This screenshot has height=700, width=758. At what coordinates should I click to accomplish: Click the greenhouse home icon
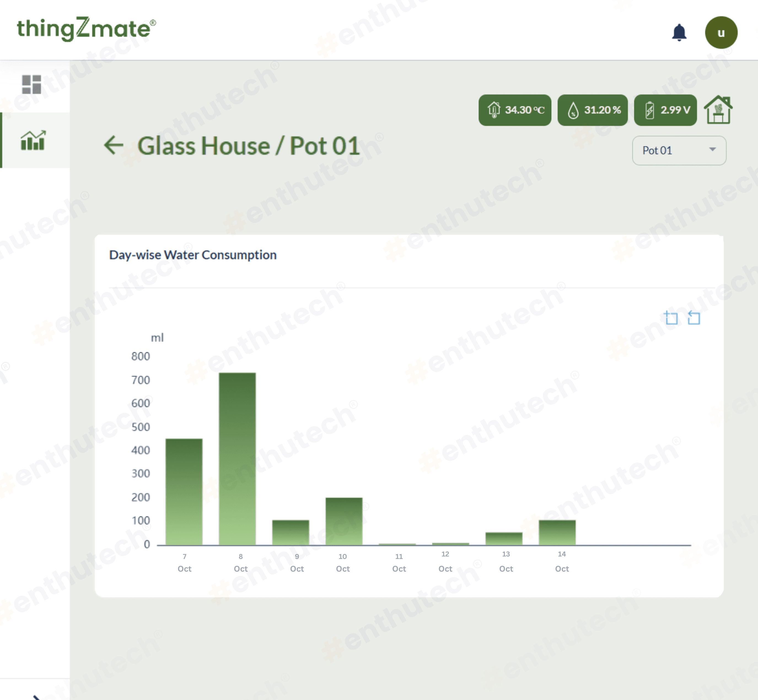click(718, 110)
